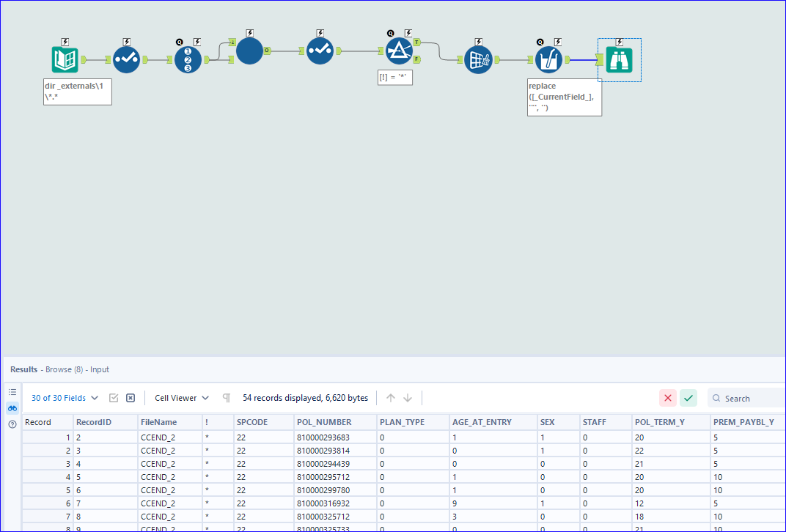Click the 'dir _externals\1\*.*' annotation box

(x=77, y=91)
